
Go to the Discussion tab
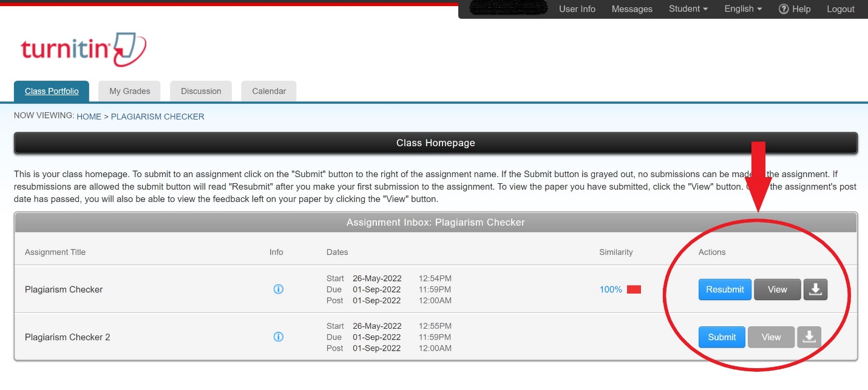pos(201,91)
